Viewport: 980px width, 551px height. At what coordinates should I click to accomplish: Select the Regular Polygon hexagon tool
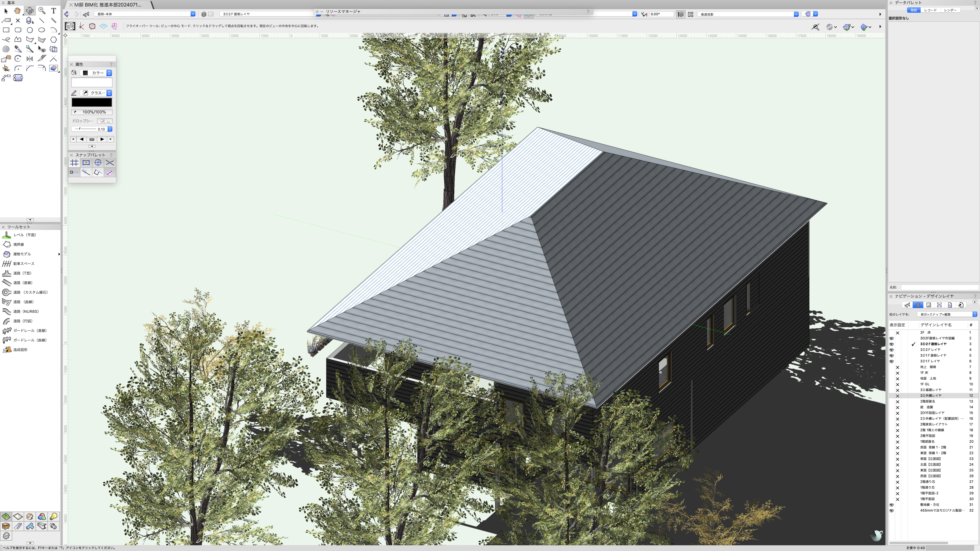[x=54, y=40]
